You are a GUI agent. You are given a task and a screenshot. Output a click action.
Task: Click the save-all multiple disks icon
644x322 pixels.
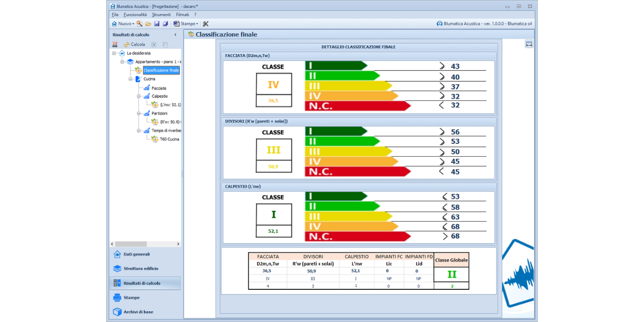[x=165, y=24]
